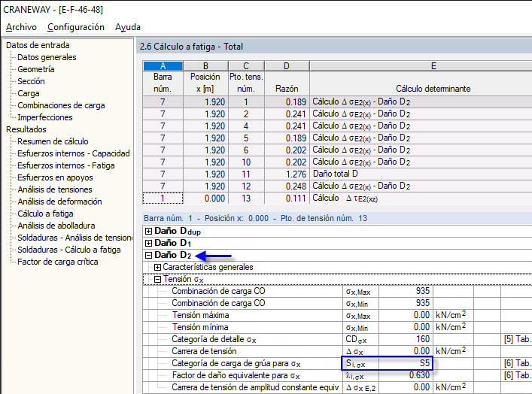Image resolution: width=532 pixels, height=394 pixels.
Task: Select Resultados root node
Action: (x=26, y=129)
